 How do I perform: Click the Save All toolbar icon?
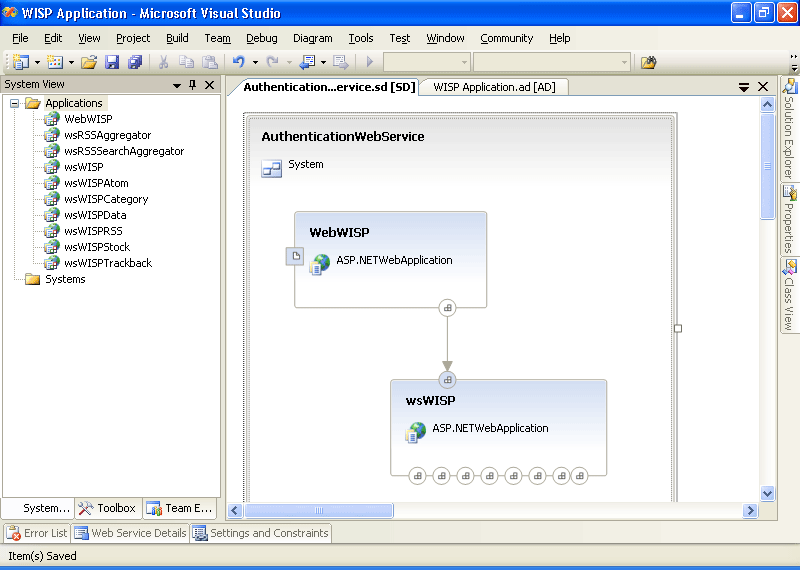[134, 62]
